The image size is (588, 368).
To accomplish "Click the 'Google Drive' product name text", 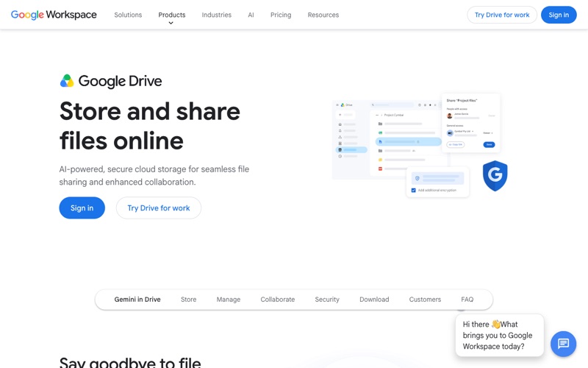I will (x=120, y=81).
